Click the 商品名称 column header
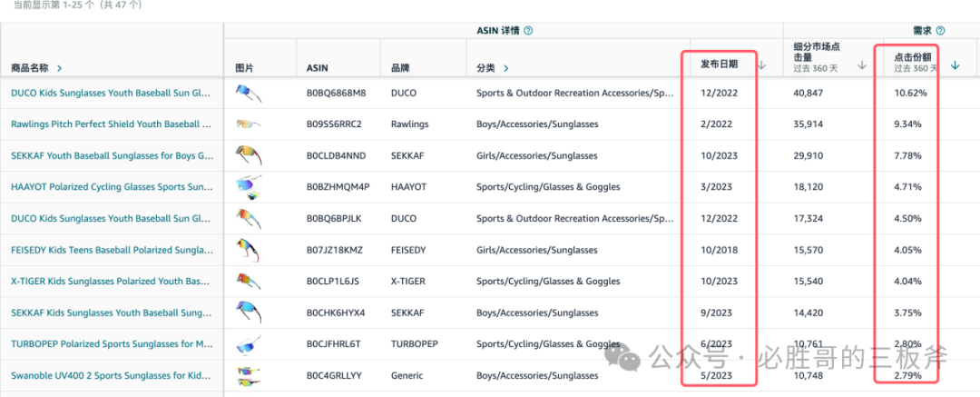The width and height of the screenshot is (980, 397). pos(32,68)
